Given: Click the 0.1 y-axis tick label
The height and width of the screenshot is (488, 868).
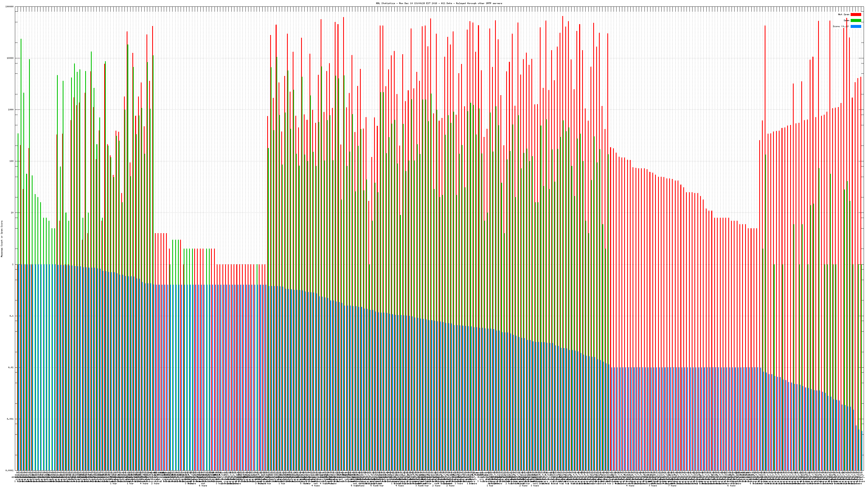Looking at the screenshot, I should [11, 316].
